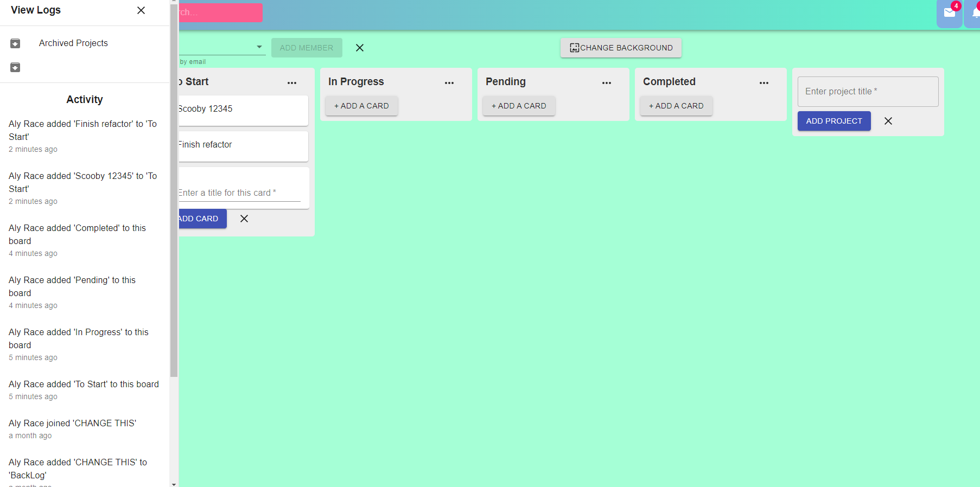Open the Completed list options menu
980x487 pixels.
[x=764, y=83]
